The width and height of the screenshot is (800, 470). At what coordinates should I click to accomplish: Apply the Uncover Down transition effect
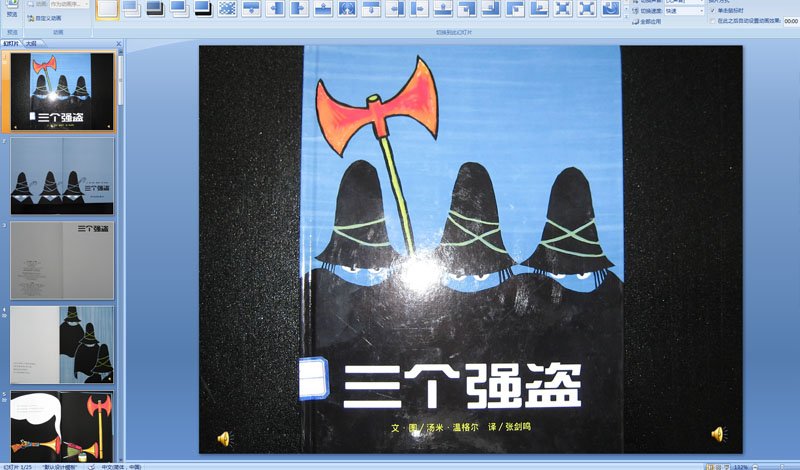[371, 9]
